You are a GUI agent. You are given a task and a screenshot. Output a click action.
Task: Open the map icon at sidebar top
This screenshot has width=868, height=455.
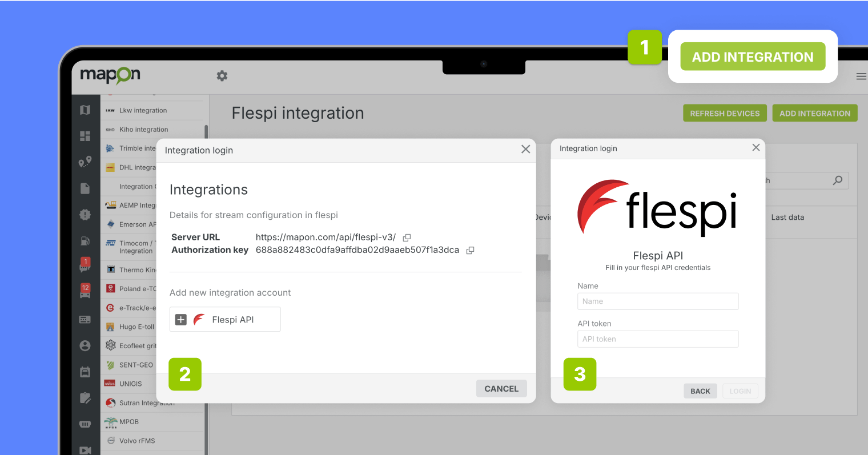click(x=86, y=110)
